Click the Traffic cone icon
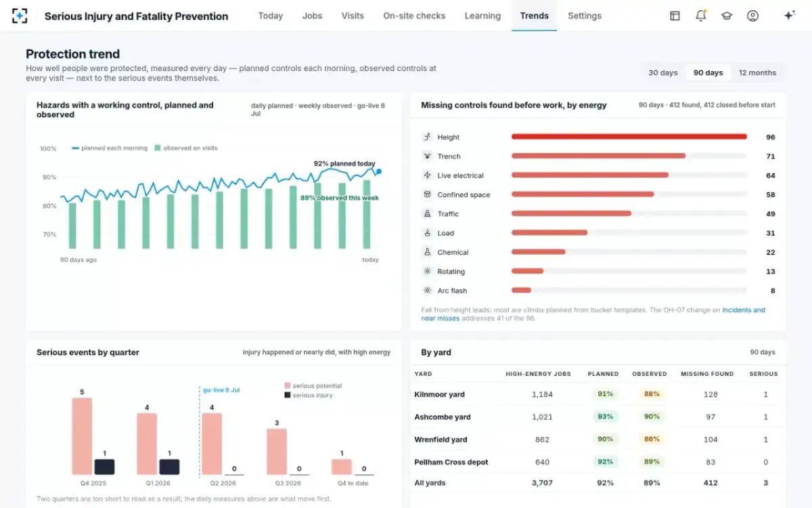This screenshot has height=508, width=812. [427, 213]
